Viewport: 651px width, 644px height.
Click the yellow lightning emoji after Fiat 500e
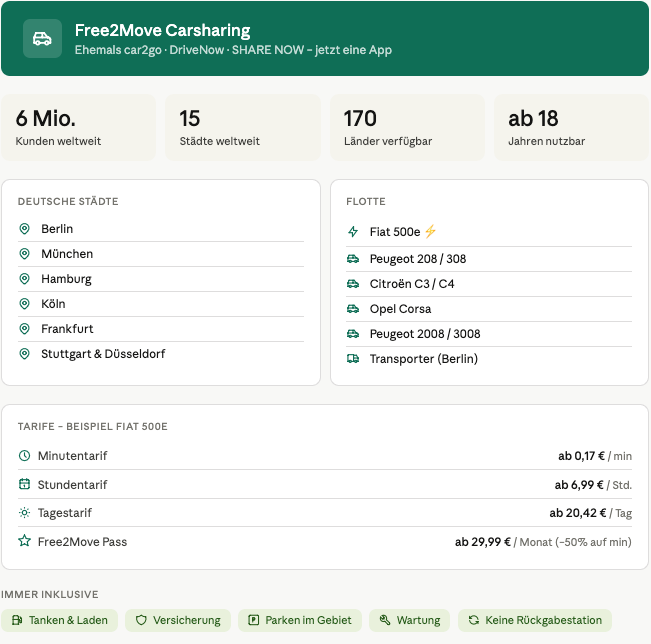coord(431,231)
